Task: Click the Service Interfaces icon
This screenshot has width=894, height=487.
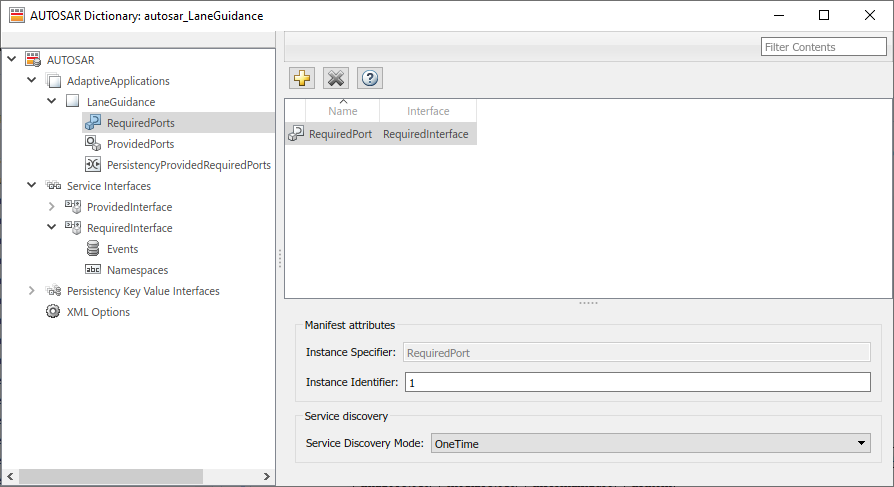Action: 54,185
